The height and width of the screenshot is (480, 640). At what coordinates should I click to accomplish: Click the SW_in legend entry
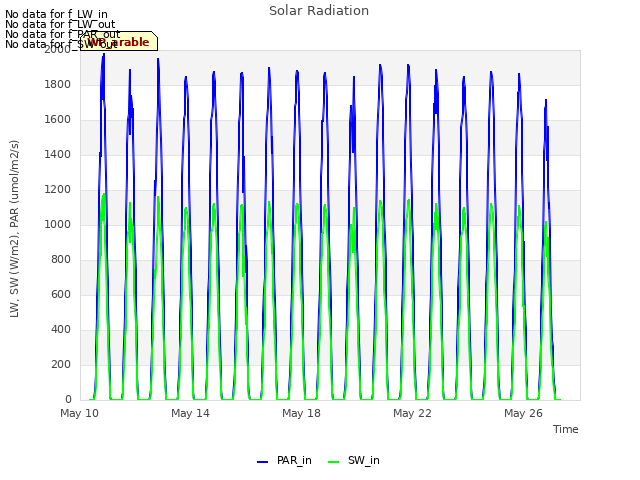point(353,460)
